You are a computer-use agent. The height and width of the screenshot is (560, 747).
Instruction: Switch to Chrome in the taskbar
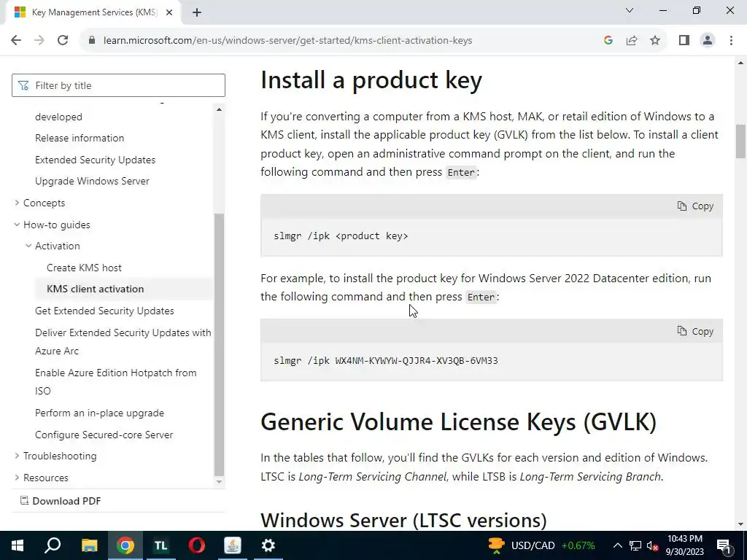coord(125,545)
